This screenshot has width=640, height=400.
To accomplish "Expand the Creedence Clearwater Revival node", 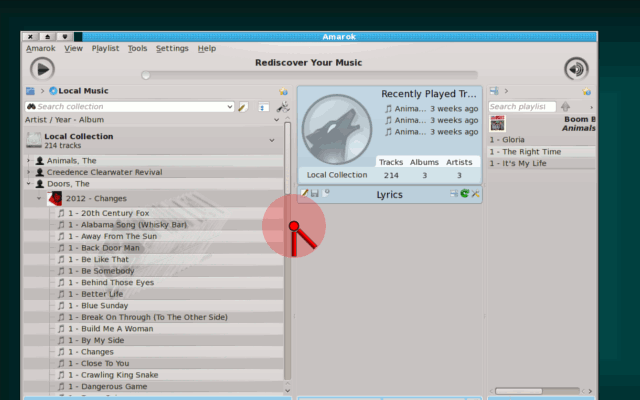I will (x=28, y=172).
